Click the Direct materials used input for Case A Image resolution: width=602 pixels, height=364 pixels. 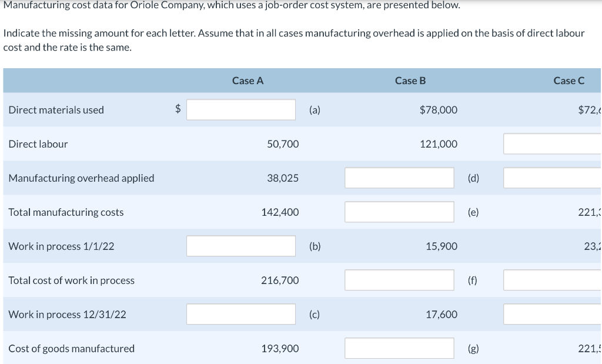[x=240, y=109]
